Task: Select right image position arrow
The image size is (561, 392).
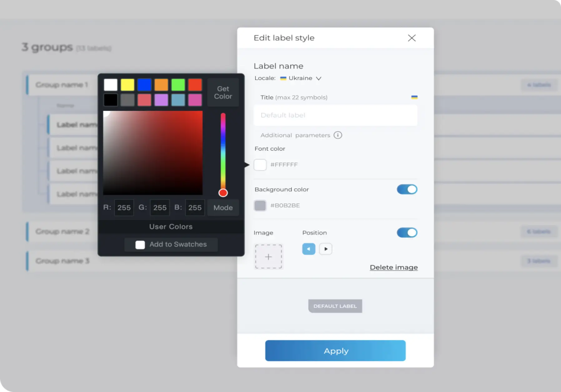Action: 326,249
